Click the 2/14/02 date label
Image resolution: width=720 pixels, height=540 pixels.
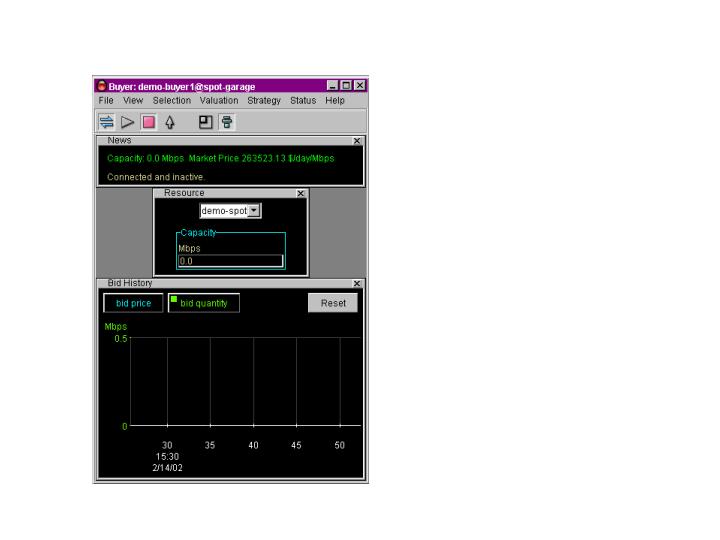[167, 468]
